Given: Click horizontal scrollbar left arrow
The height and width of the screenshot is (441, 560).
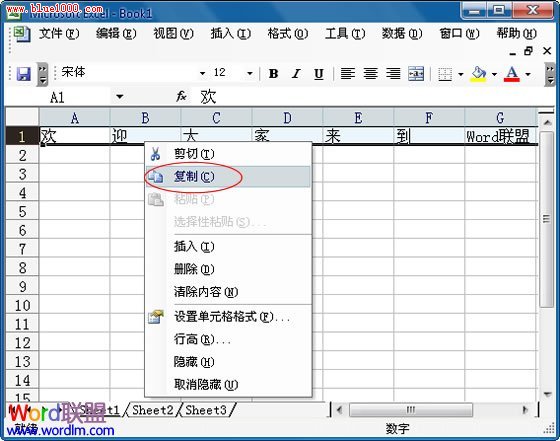Looking at the screenshot, I should (339, 410).
